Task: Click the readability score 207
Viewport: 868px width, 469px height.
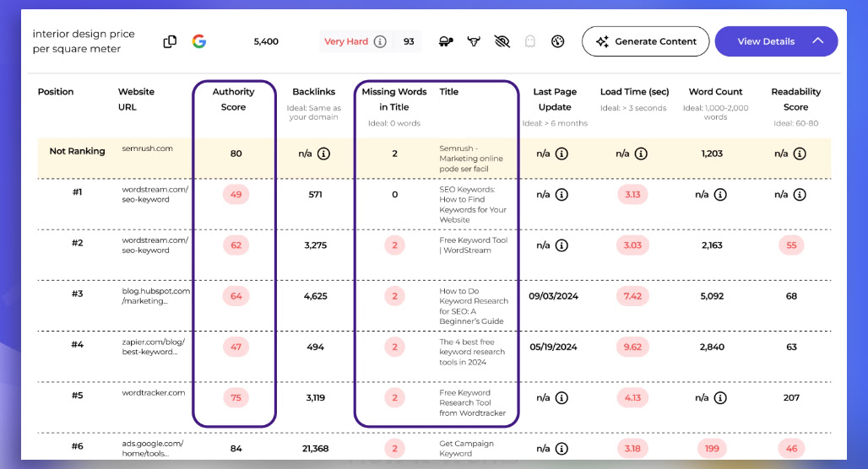Action: click(792, 397)
